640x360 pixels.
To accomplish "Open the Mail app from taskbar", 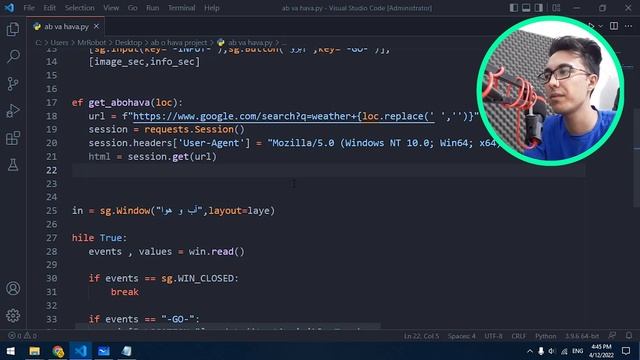I will pyautogui.click(x=104, y=351).
